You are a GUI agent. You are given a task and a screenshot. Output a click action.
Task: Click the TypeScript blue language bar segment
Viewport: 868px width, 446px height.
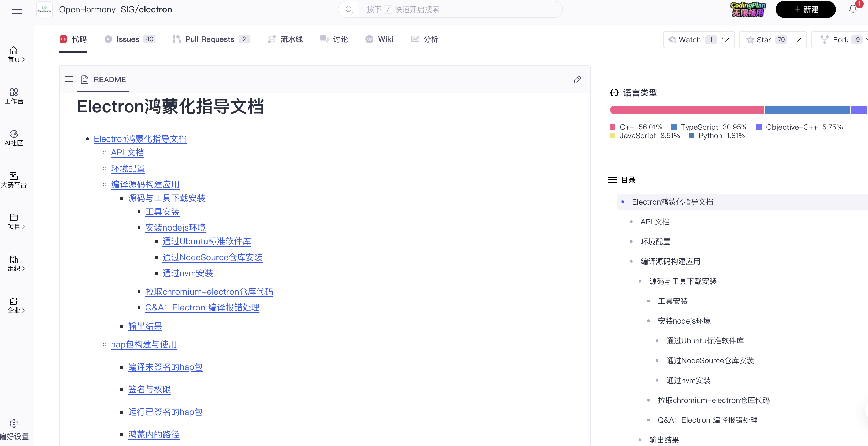[807, 110]
